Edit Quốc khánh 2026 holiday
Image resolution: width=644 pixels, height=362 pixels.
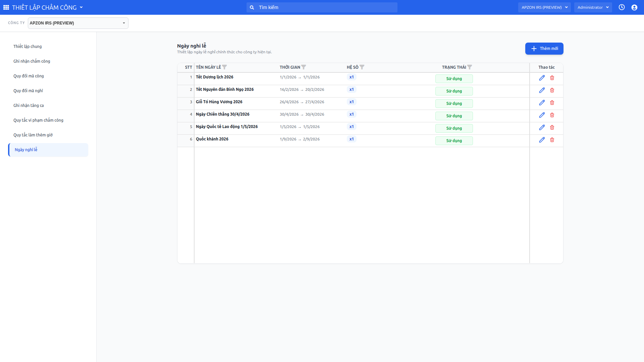pos(542,140)
